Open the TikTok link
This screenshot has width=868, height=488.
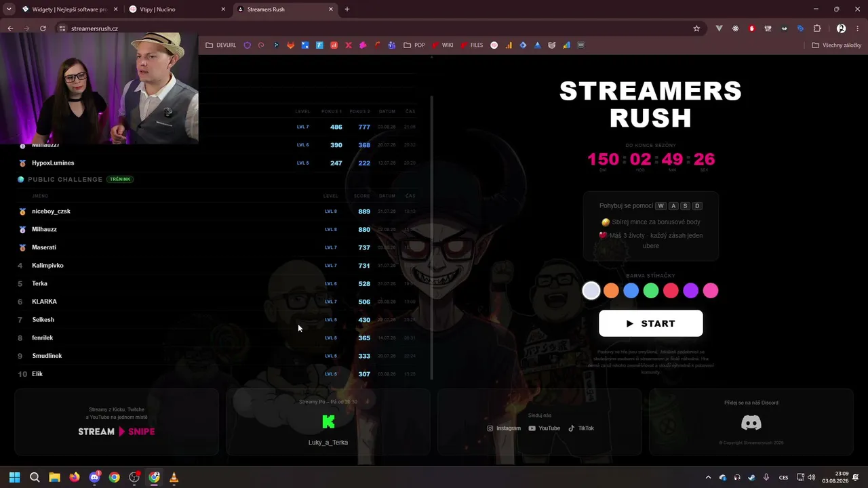tap(581, 428)
